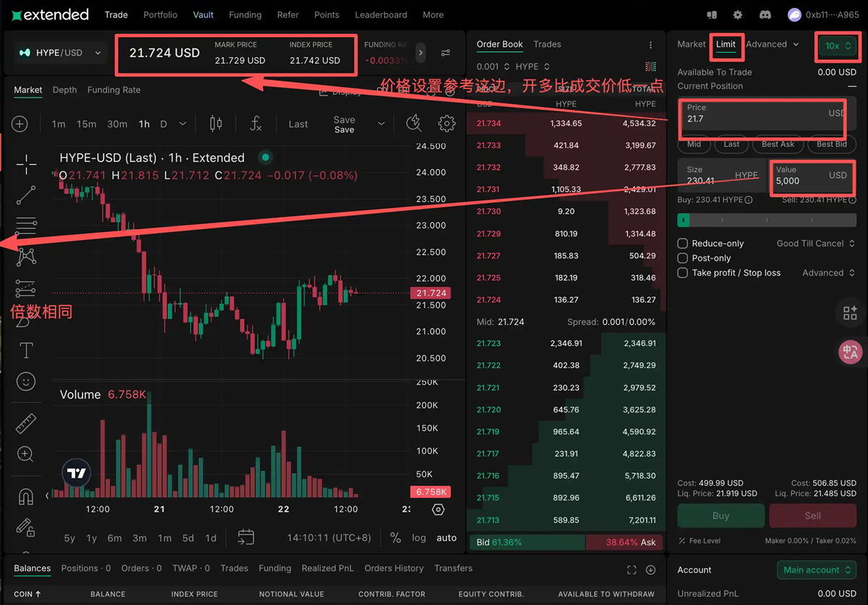This screenshot has width=868, height=605.
Task: Toggle the magnet snap mode
Action: pos(26,497)
